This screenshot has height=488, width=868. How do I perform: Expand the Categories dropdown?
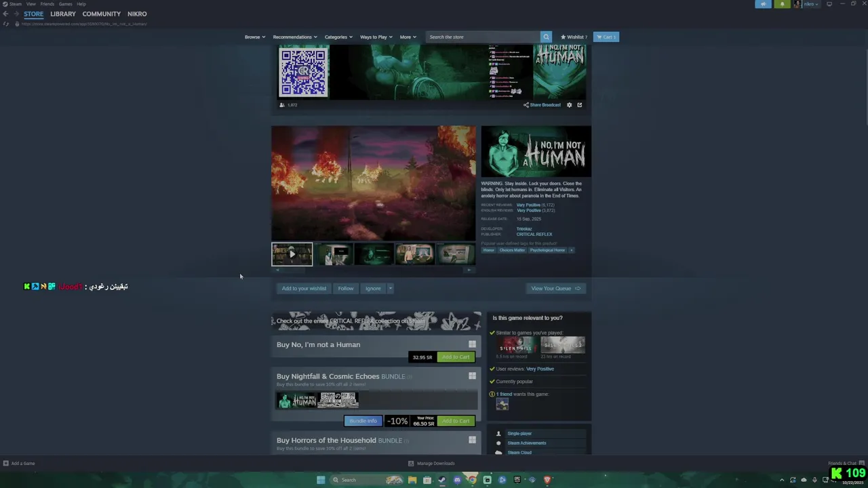coord(338,37)
